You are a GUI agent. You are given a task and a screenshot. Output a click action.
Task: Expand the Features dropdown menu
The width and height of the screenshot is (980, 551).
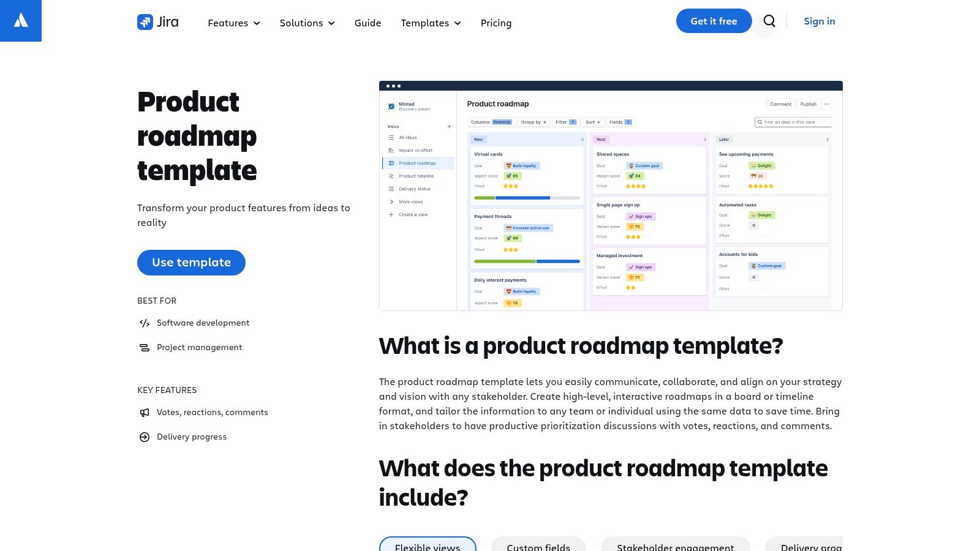233,23
